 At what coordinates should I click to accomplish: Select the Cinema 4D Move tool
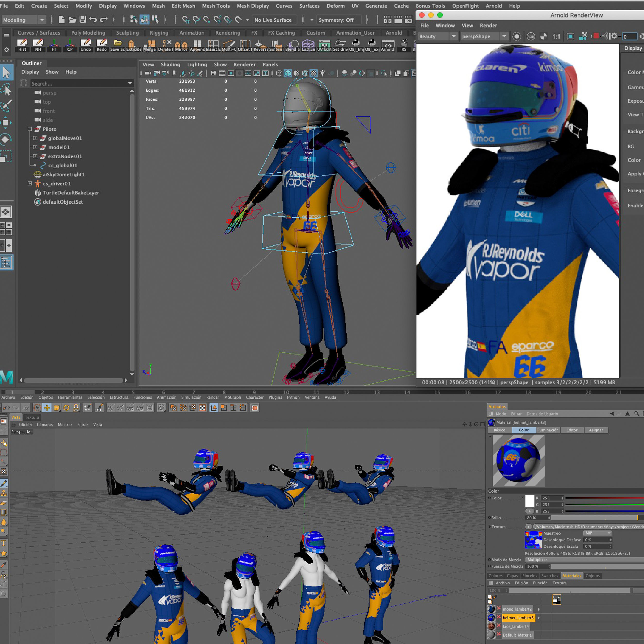click(x=47, y=408)
